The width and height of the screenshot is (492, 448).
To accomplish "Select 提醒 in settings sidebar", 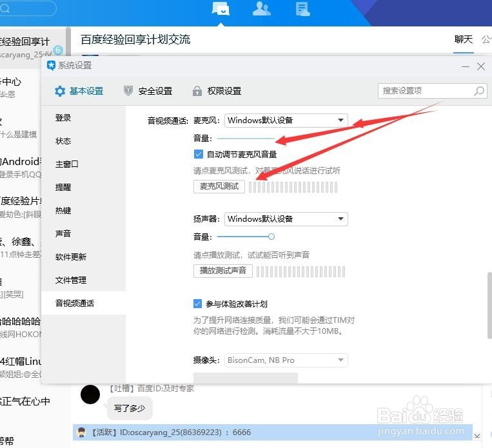I will click(x=83, y=188).
